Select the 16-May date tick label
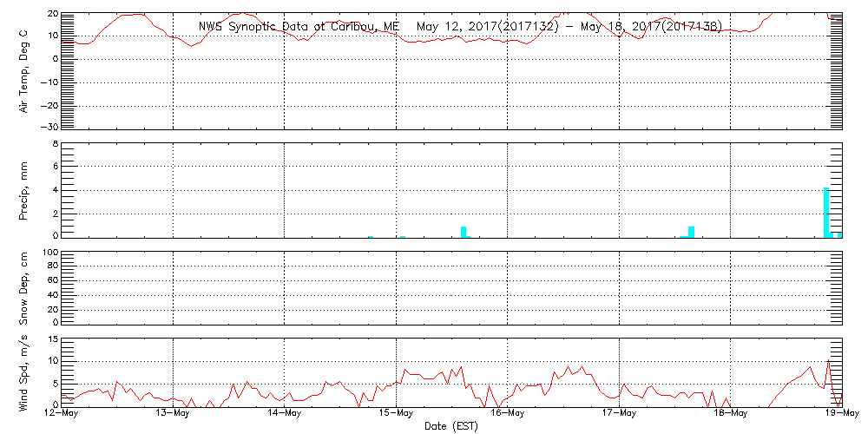Image resolution: width=868 pixels, height=434 pixels. click(507, 414)
